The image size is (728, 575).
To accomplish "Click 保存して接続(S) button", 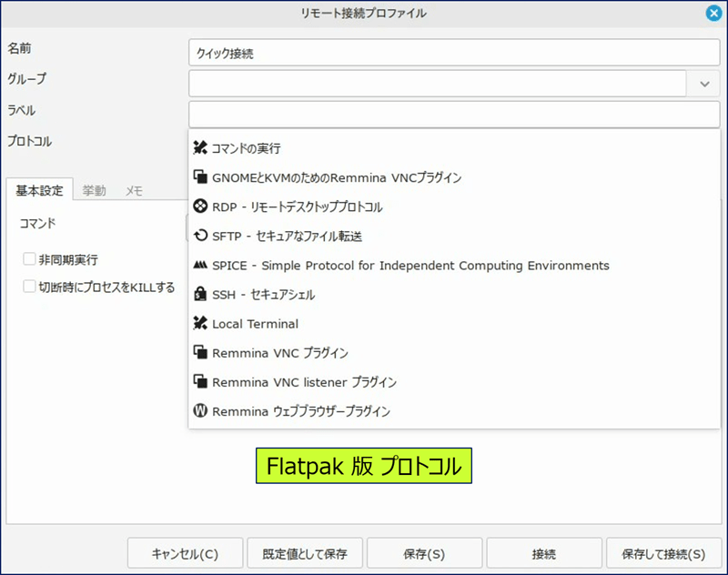I will (664, 553).
